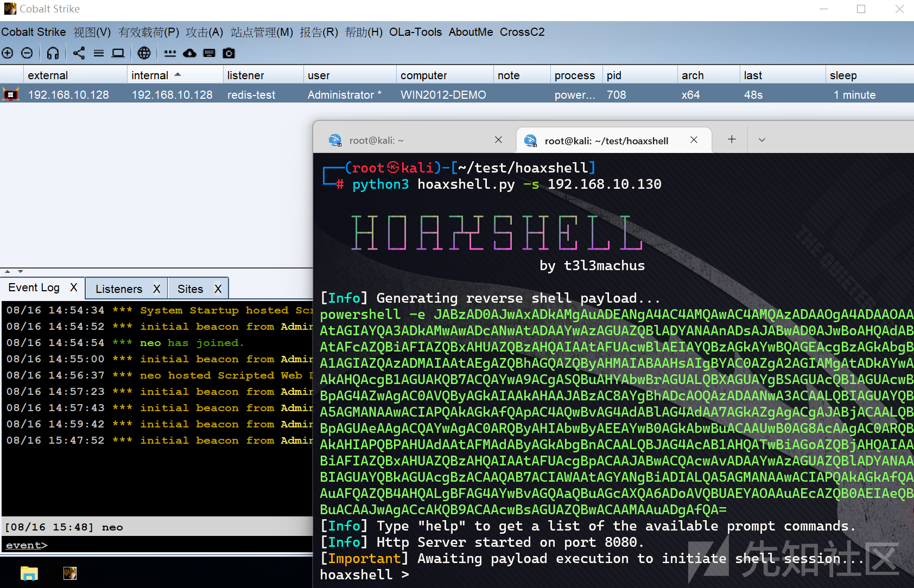The width and height of the screenshot is (914, 588).
Task: Sort sessions by internal column header
Action: pyautogui.click(x=175, y=75)
